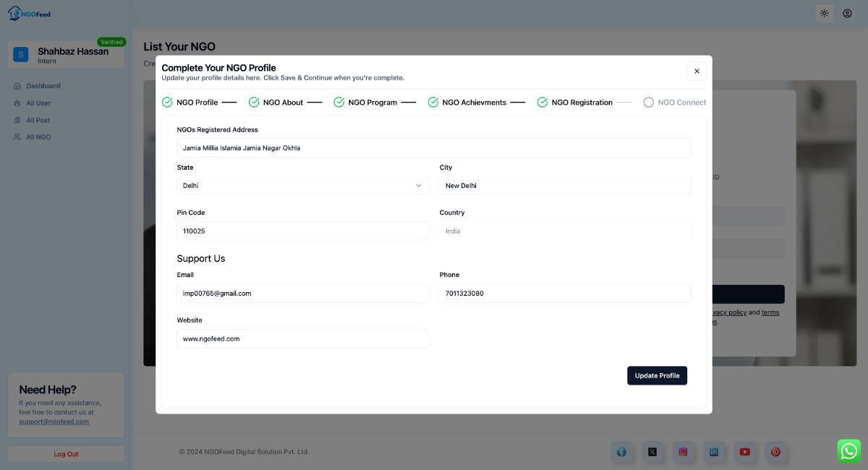
Task: Click the NGOFeed logo
Action: coord(27,12)
